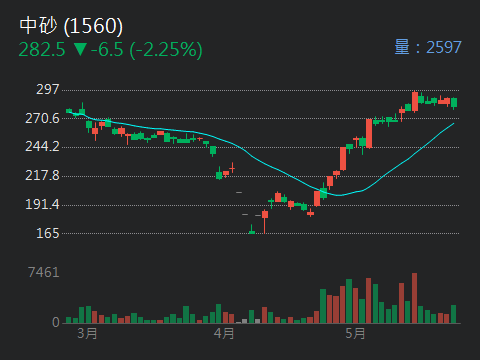Viewport: 480px width, 360px height.
Task: Click the down-triangle indicator beside 282.5
Action: pyautogui.click(x=80, y=49)
